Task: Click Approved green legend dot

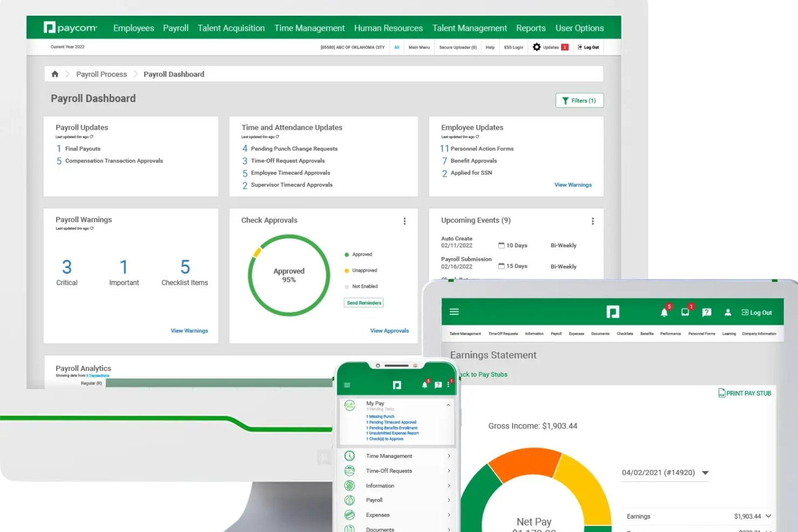Action: tap(347, 254)
